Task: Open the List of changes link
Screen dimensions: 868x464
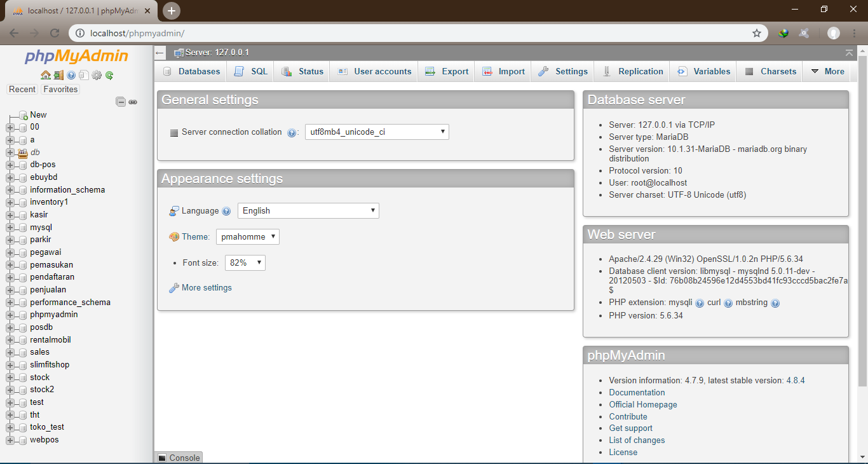Action: click(637, 440)
